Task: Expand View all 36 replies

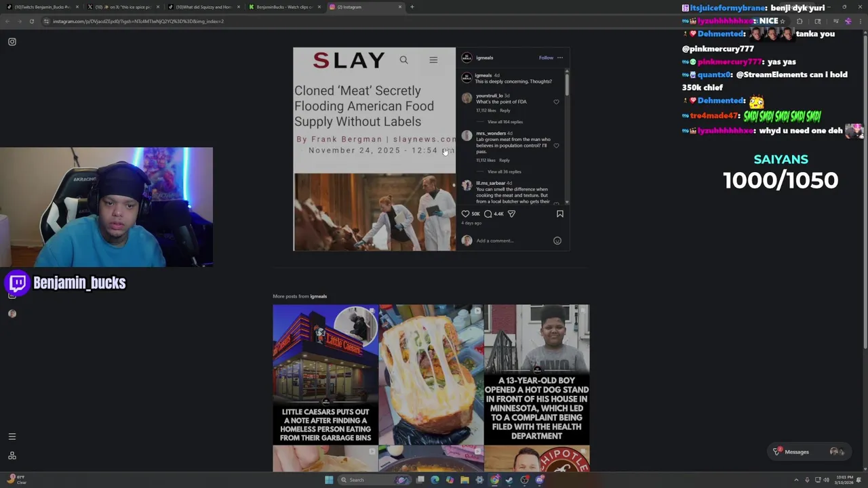Action: click(x=505, y=171)
